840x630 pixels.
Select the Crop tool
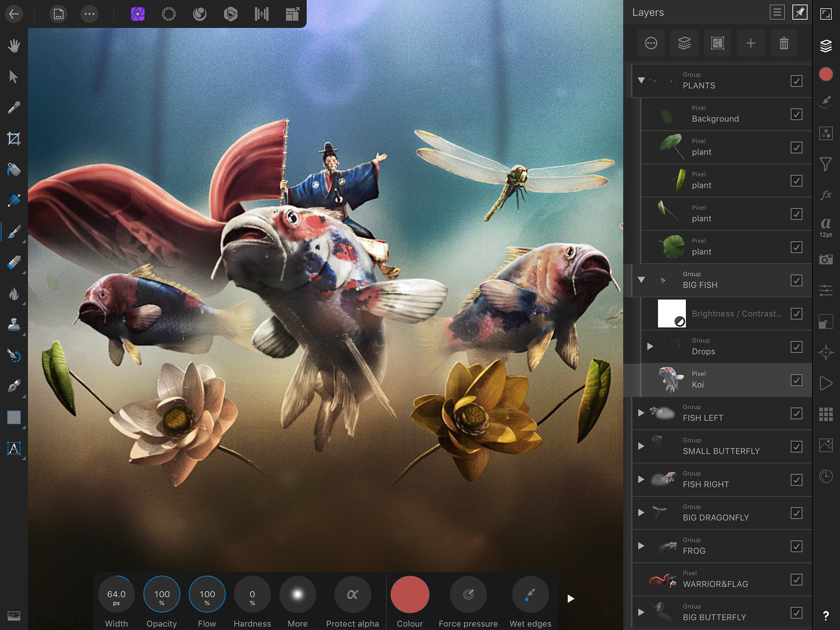coord(14,139)
